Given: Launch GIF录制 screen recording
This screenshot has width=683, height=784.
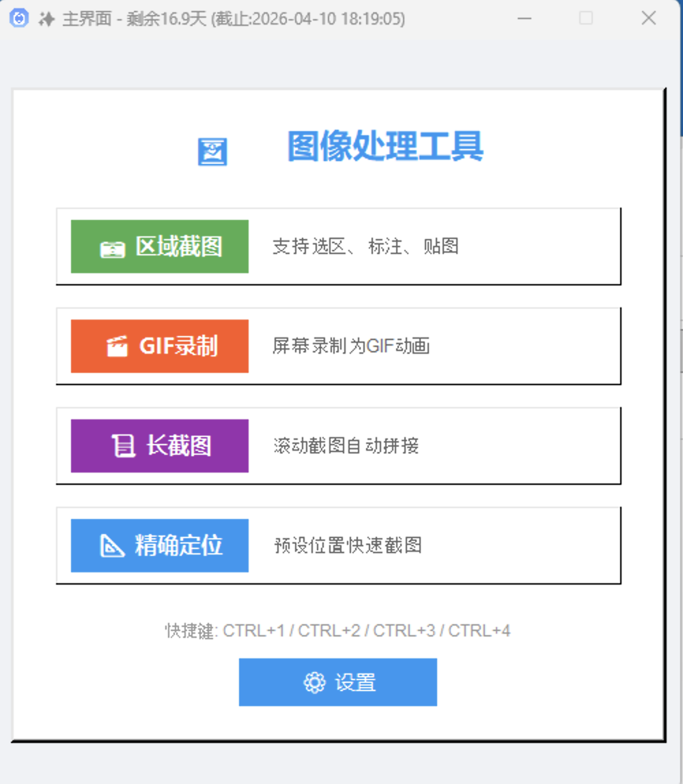Looking at the screenshot, I should point(178,346).
